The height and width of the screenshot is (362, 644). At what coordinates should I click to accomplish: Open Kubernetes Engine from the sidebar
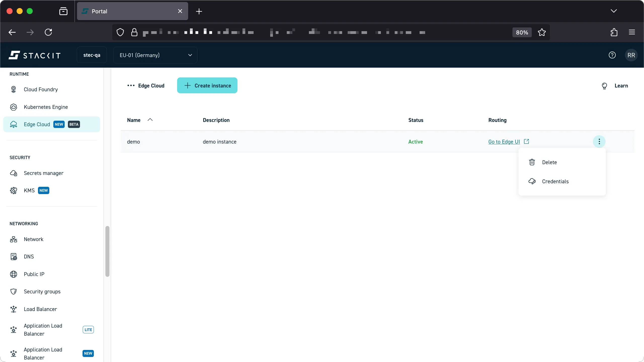46,107
